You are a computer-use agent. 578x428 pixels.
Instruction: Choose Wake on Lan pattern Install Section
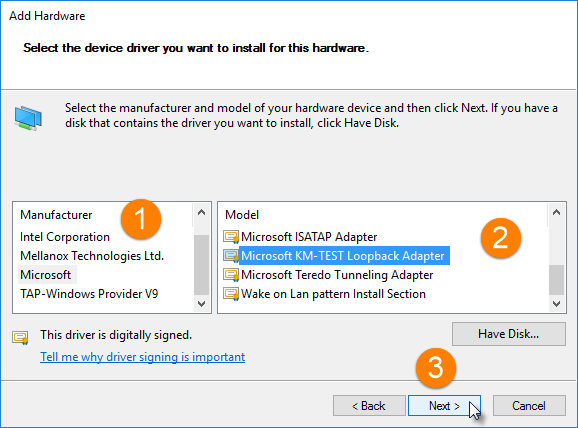click(333, 294)
